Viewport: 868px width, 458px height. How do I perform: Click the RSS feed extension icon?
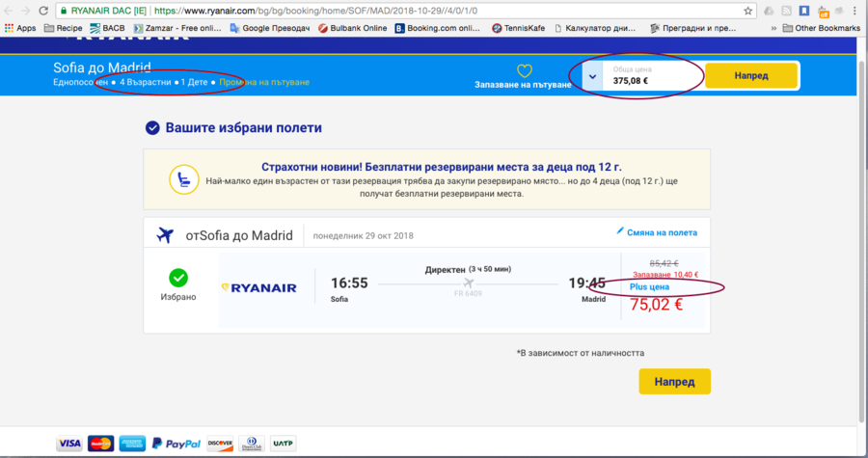pos(787,11)
